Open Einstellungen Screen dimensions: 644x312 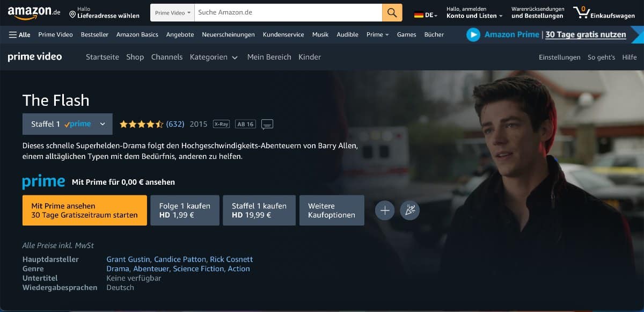click(560, 57)
